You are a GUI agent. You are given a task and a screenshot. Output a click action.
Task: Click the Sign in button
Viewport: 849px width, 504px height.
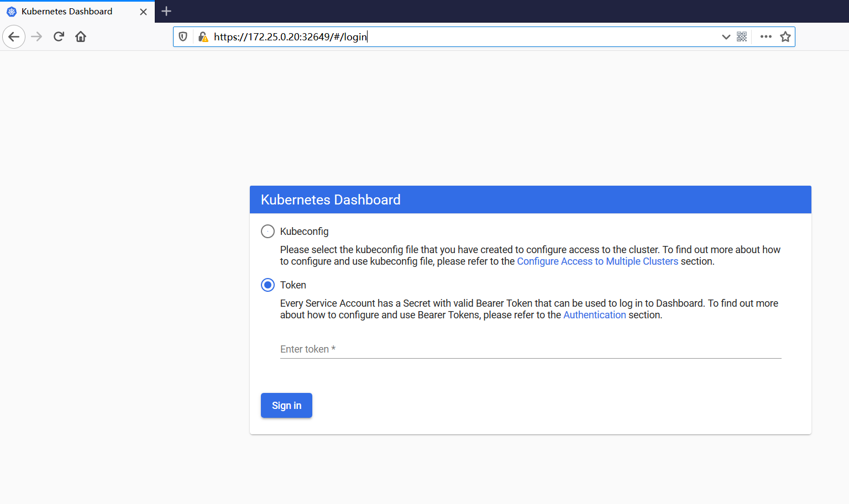click(286, 406)
